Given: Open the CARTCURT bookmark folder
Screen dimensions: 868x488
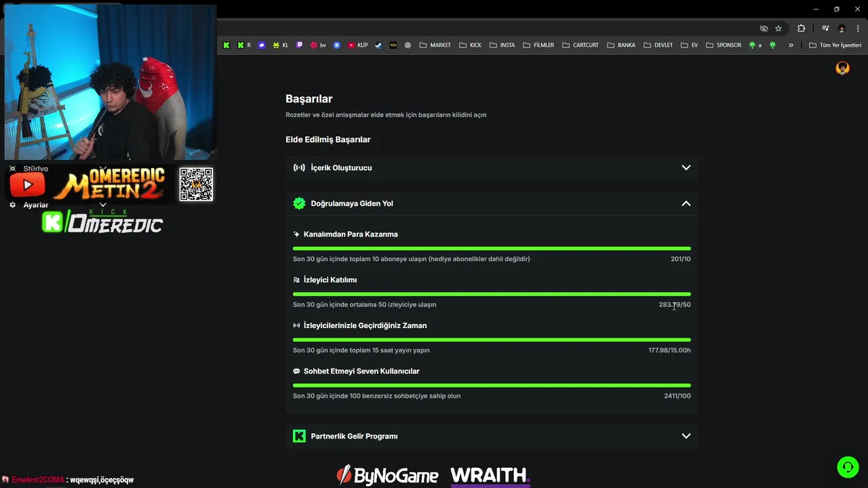Looking at the screenshot, I should tap(580, 45).
